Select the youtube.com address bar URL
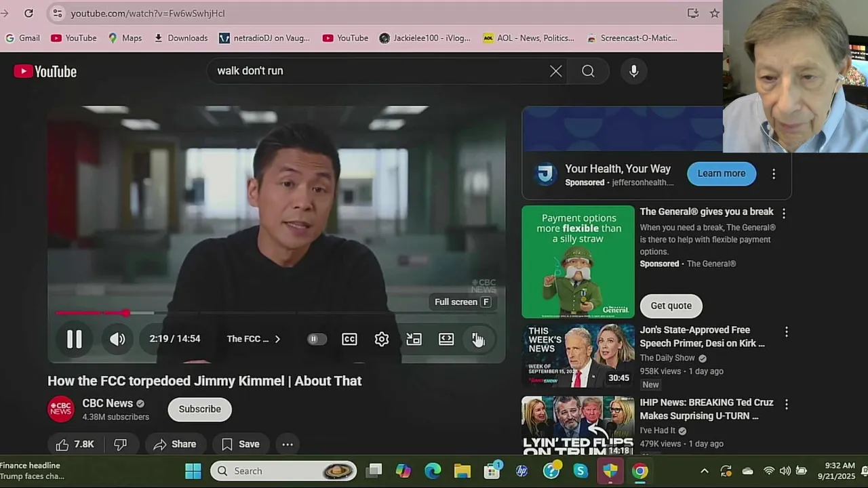Image resolution: width=868 pixels, height=488 pixels. coord(148,13)
